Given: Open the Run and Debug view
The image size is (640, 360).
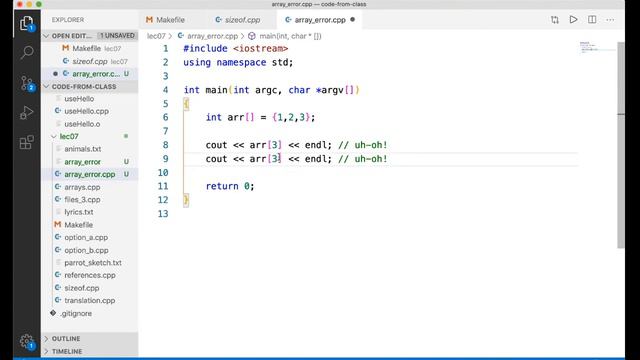Looking at the screenshot, I should coord(27,112).
